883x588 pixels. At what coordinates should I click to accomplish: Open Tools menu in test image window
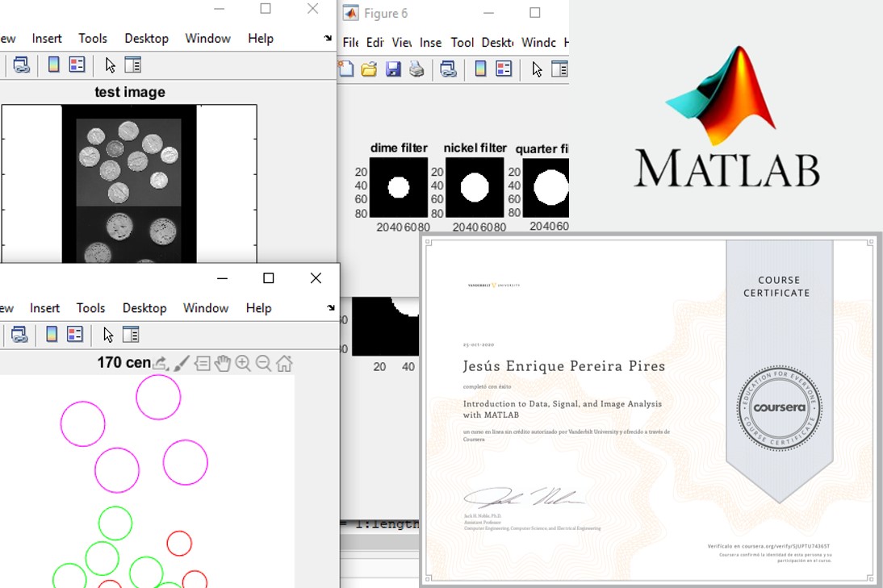pos(93,38)
